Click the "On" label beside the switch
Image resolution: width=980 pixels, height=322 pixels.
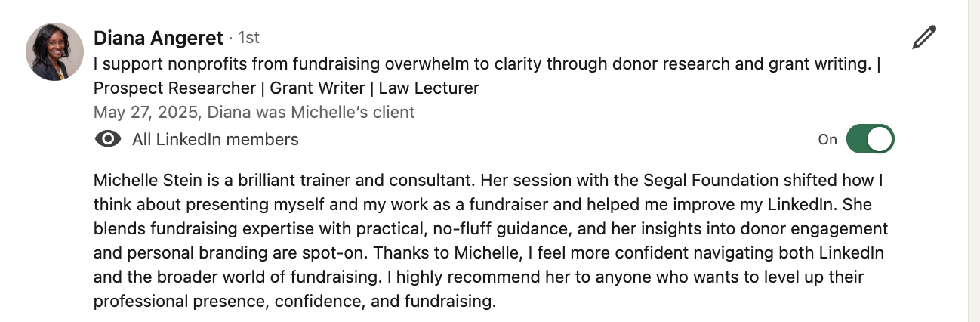[x=827, y=139]
